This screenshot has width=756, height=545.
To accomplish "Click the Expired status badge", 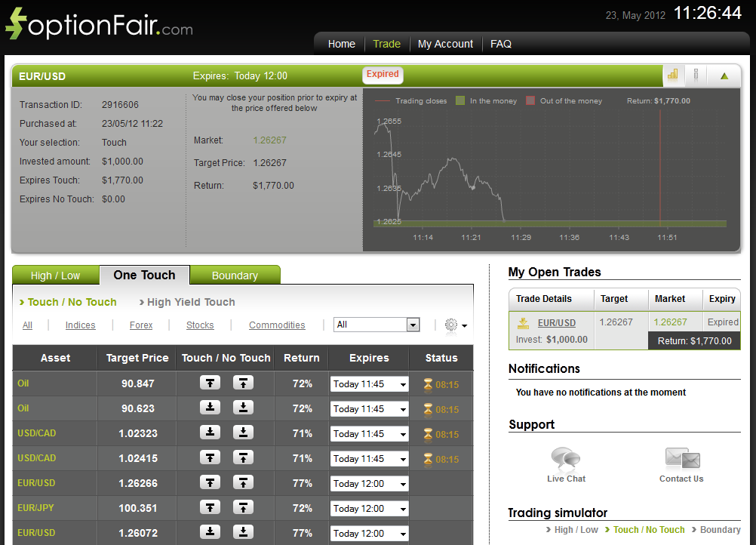I will click(383, 75).
